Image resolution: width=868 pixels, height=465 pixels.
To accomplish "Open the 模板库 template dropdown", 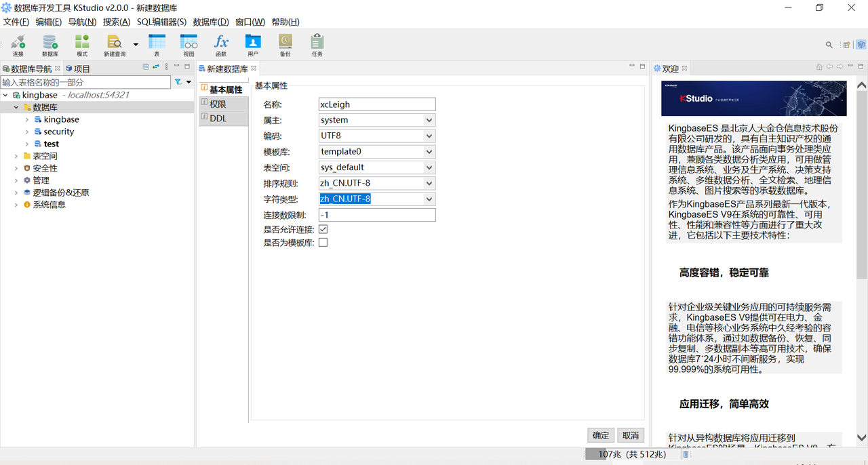I will [429, 152].
